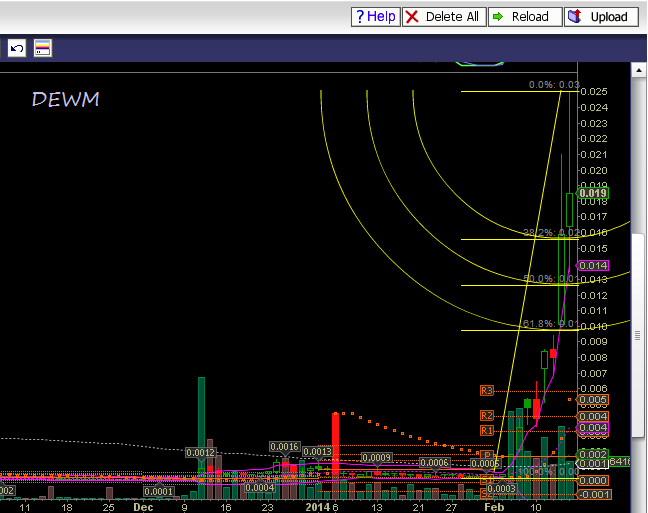Click the 0.0016 price callout label

tap(284, 446)
